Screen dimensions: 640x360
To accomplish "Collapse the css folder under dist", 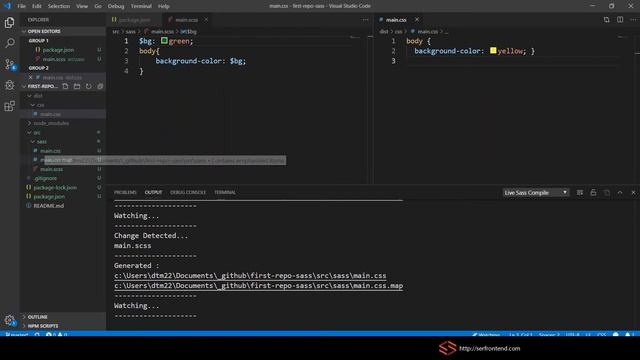I will coord(40,105).
